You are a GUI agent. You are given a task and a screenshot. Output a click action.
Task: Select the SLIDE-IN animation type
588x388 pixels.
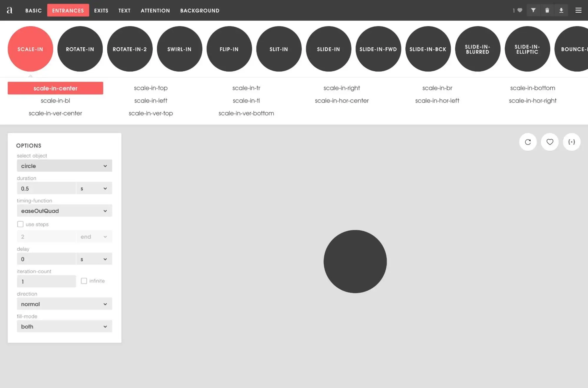329,49
